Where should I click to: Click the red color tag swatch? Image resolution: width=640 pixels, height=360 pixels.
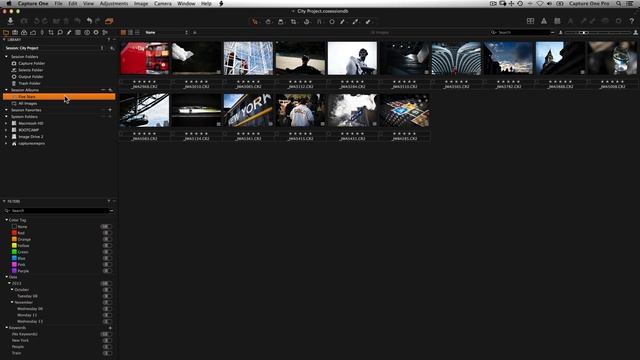point(14,233)
